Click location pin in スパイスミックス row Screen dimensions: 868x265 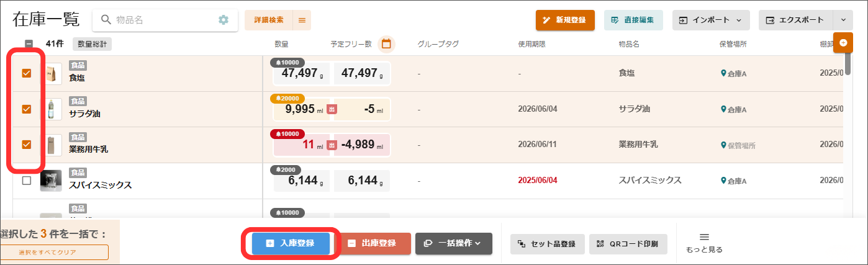(723, 181)
